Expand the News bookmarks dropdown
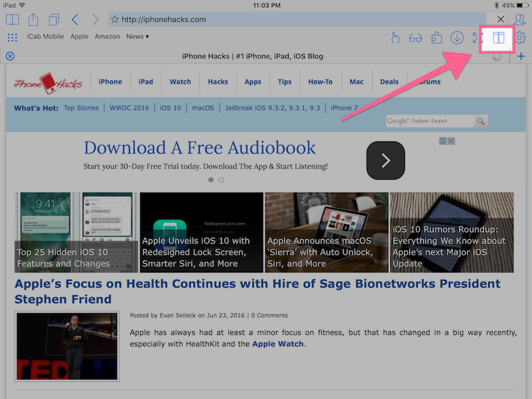Viewport: 532px width, 399px height. [x=138, y=37]
